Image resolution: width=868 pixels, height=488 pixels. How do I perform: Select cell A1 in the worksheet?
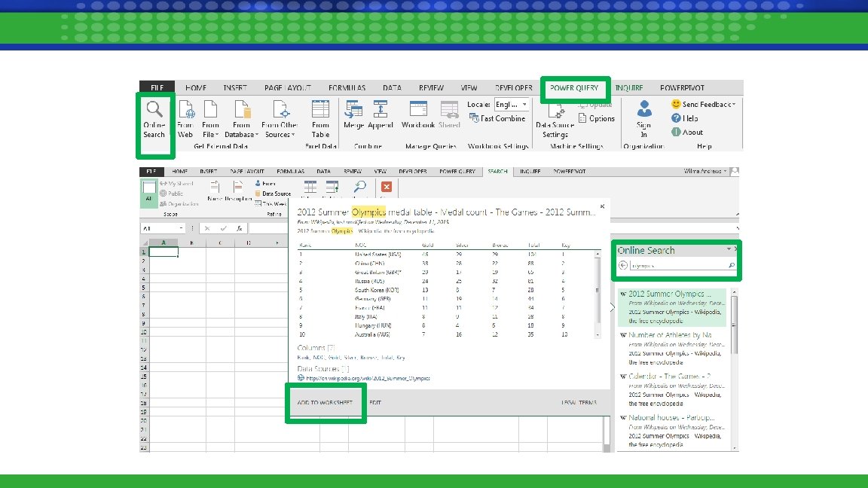(164, 252)
